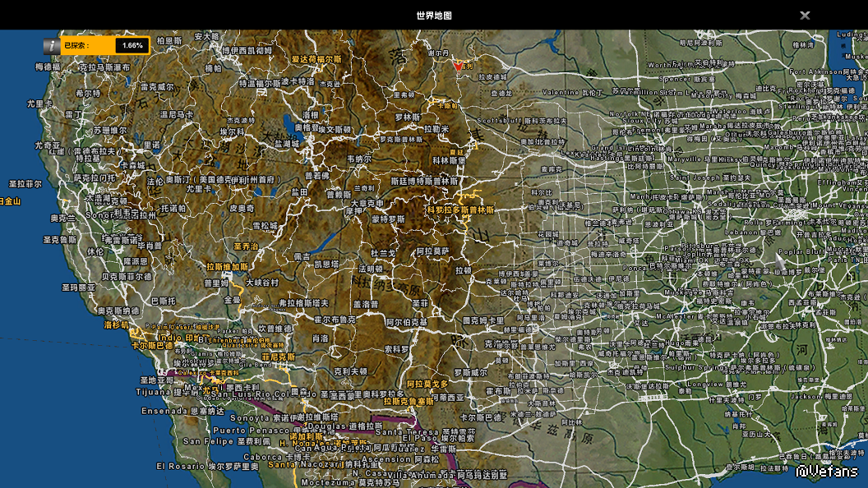868x488 pixels.
Task: Select the 圣克鲁斯 city label
Action: (60, 240)
